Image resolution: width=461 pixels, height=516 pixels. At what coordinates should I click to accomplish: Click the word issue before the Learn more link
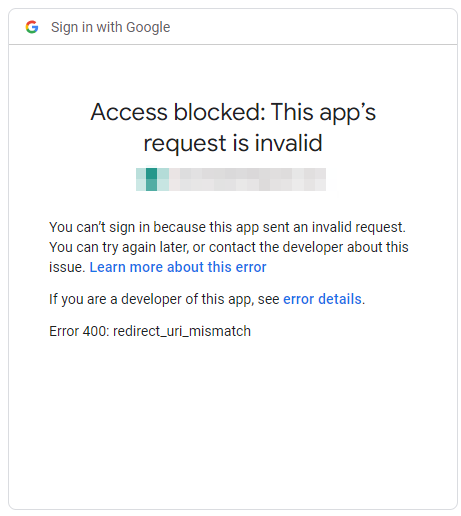click(x=68, y=267)
